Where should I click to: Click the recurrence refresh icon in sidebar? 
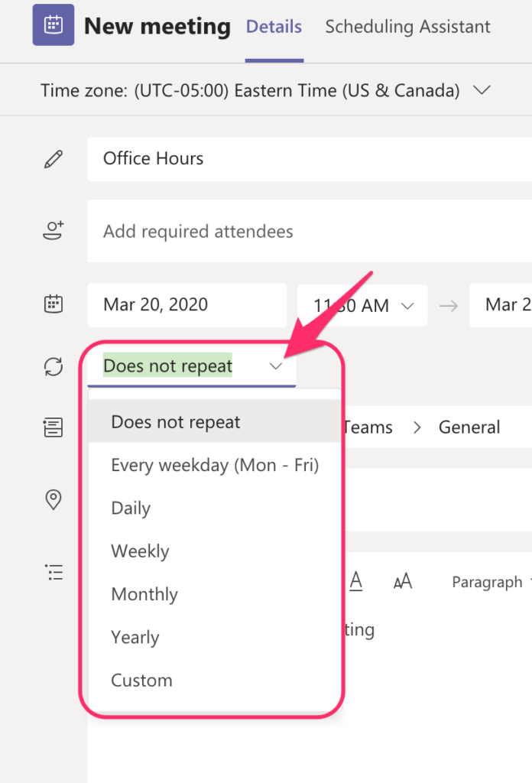[x=53, y=366]
